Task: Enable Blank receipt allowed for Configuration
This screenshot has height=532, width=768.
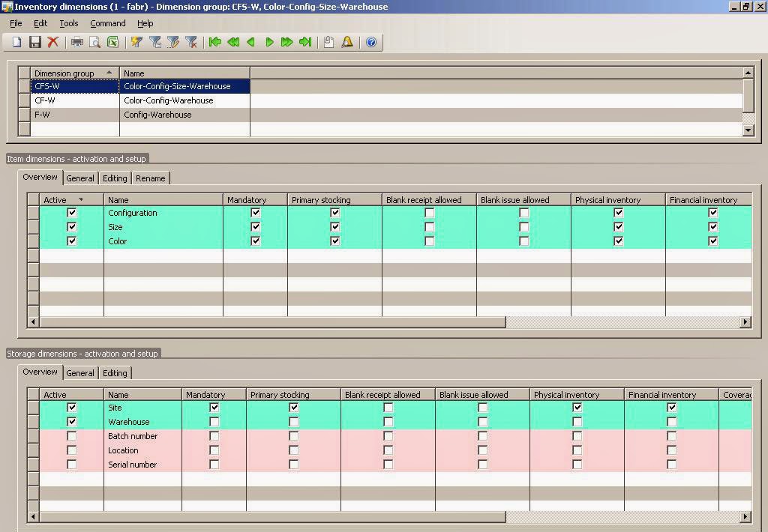Action: click(x=429, y=212)
